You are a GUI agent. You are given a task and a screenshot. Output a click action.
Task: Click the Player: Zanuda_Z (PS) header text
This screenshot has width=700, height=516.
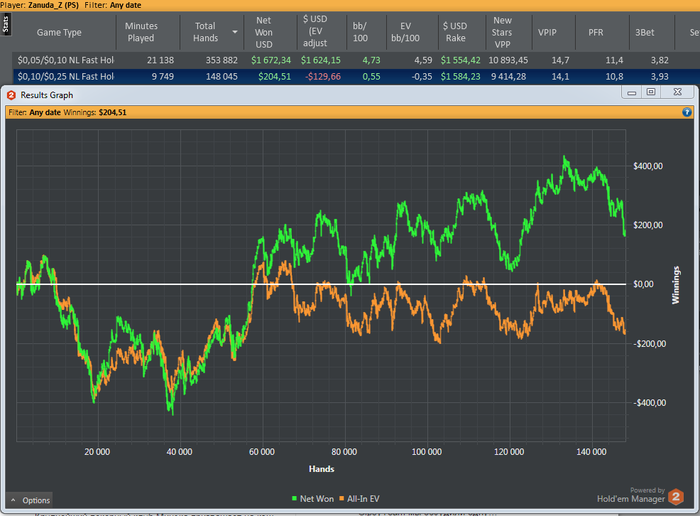[x=40, y=5]
